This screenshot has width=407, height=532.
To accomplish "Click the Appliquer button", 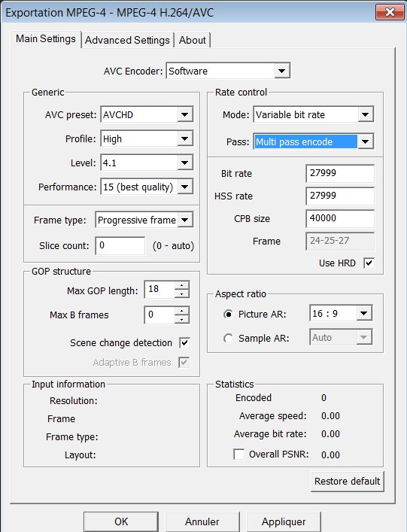I will tap(284, 521).
